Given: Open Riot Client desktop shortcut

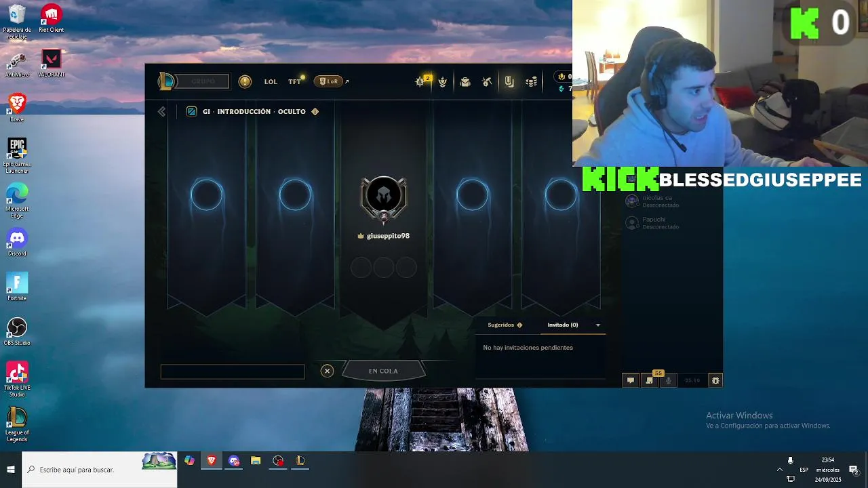Looking at the screenshot, I should 52,18.
